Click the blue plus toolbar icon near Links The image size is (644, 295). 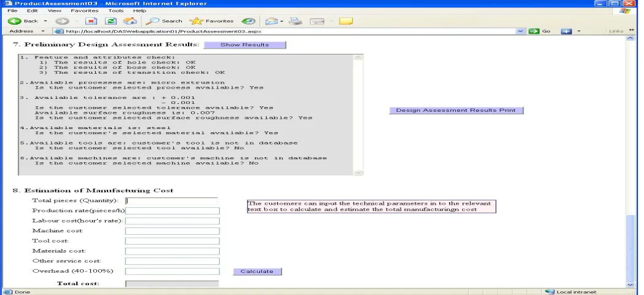pyautogui.click(x=567, y=31)
